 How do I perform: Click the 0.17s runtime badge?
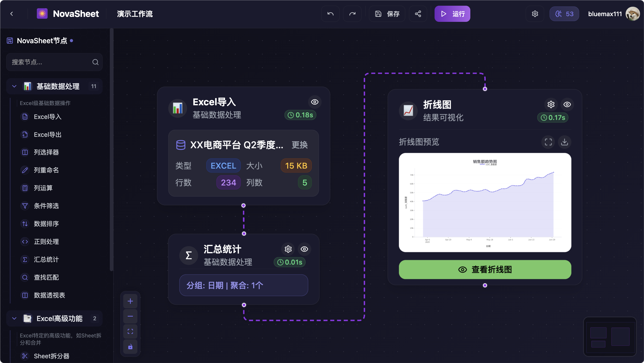tap(553, 117)
